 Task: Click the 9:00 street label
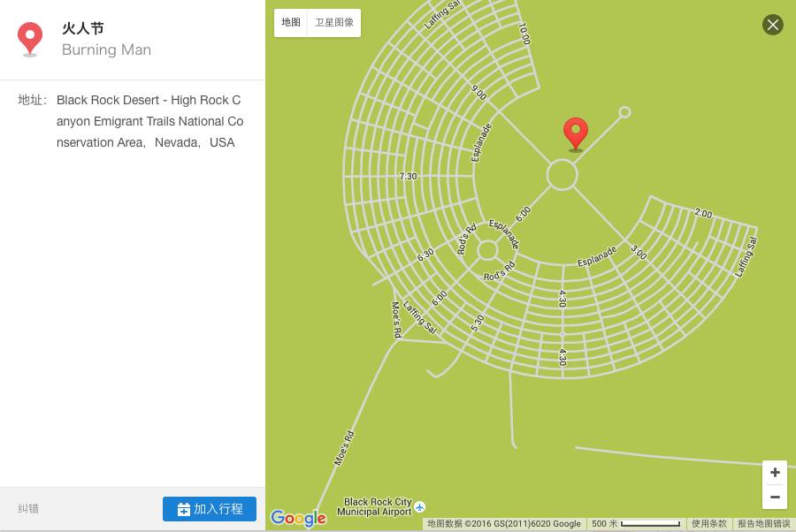click(x=478, y=92)
